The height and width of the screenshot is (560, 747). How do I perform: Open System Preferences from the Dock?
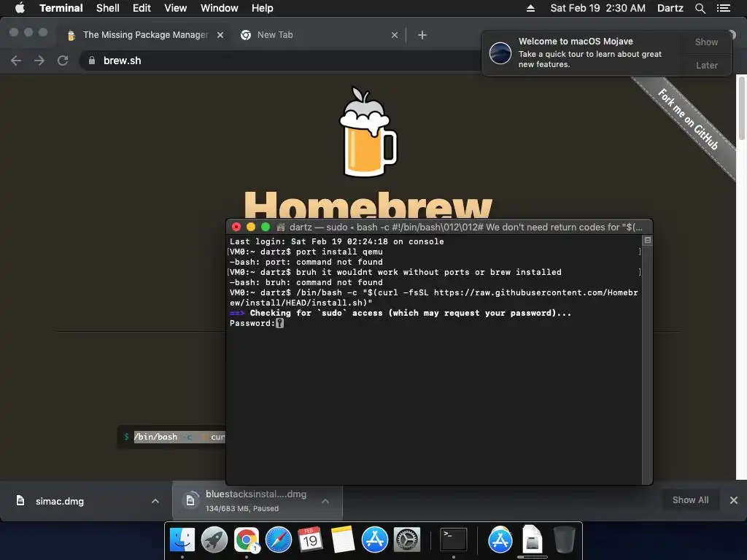coord(406,540)
